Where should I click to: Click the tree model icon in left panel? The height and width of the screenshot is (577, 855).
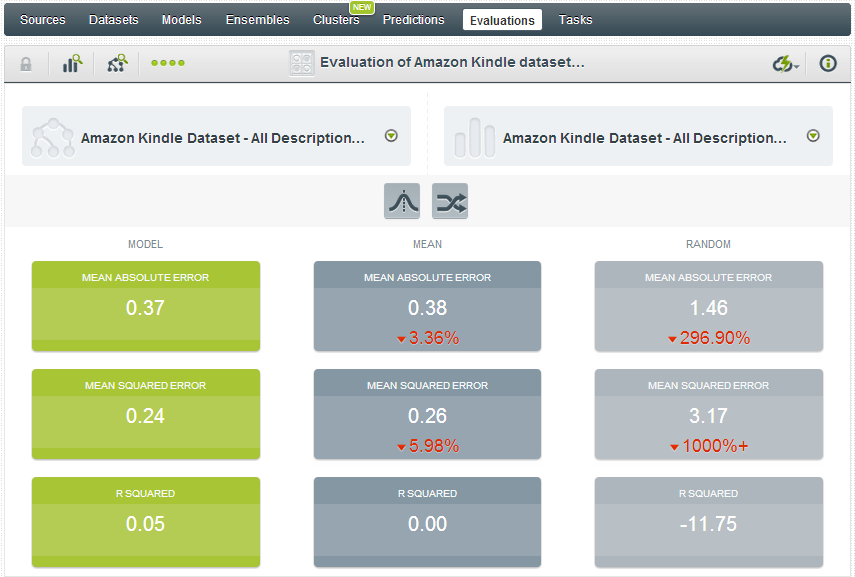(52, 138)
